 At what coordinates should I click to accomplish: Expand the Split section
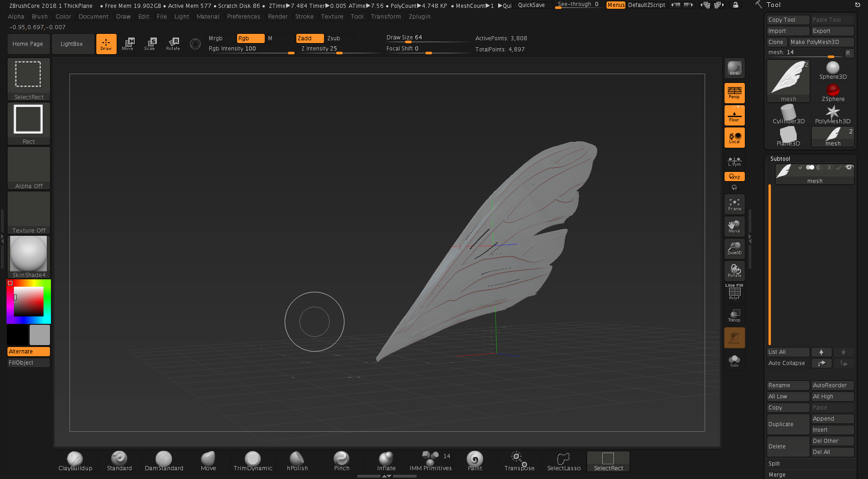coord(774,463)
